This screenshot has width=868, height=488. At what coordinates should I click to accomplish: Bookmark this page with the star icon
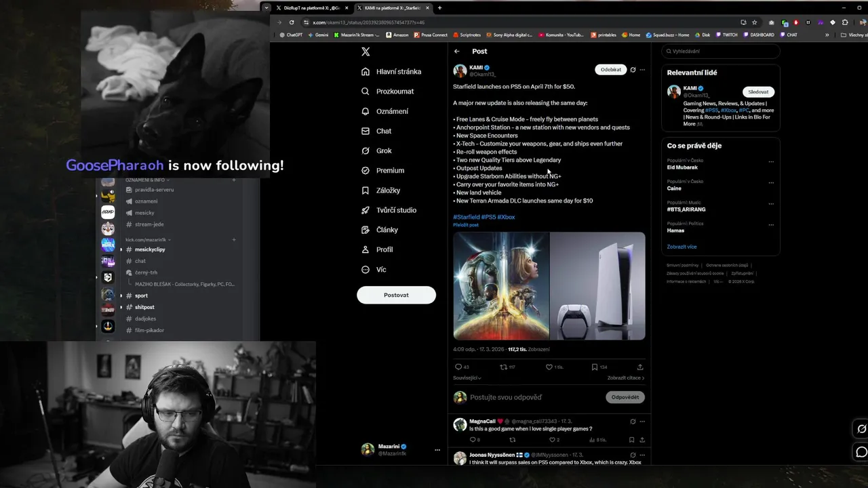(754, 22)
